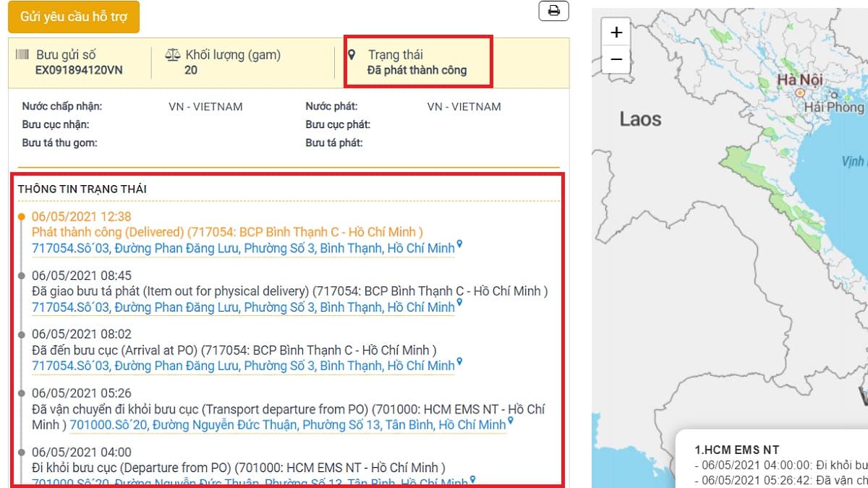Click timestamp 06/05/2021 08:45

tap(82, 275)
